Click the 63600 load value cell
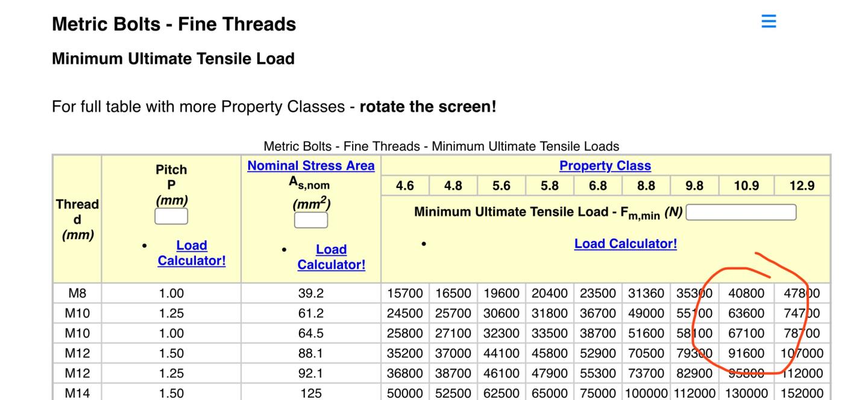The height and width of the screenshot is (400, 868). coord(746,313)
